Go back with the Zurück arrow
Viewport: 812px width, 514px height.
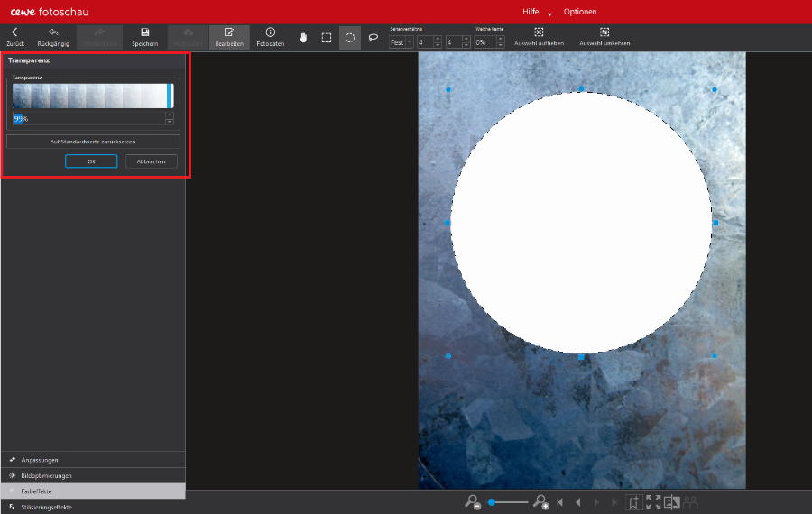click(x=14, y=36)
